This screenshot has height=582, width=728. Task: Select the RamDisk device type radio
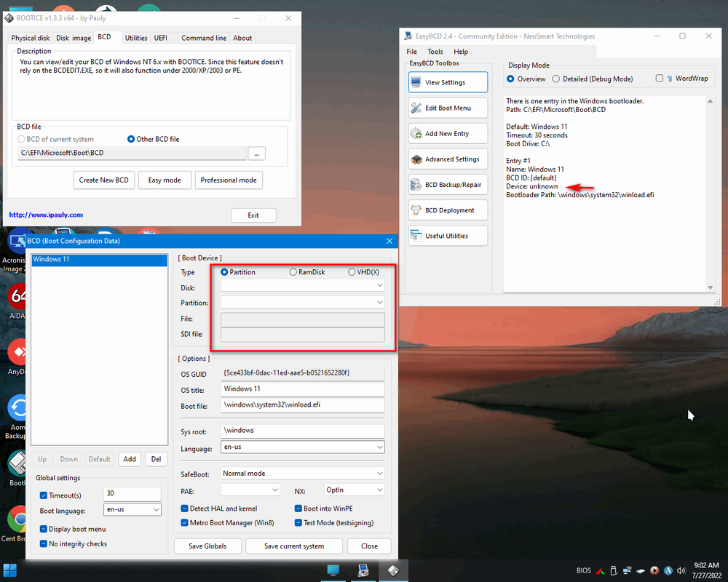(x=293, y=272)
